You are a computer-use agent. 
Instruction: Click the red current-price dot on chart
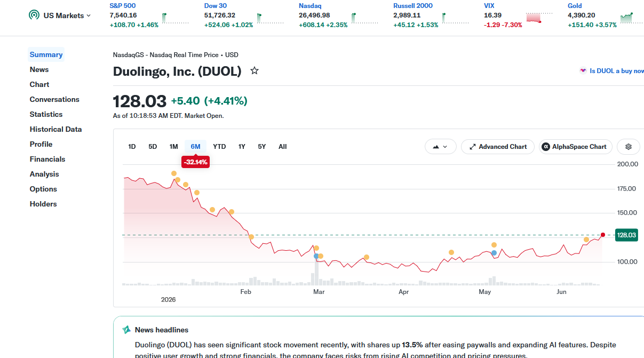point(602,235)
